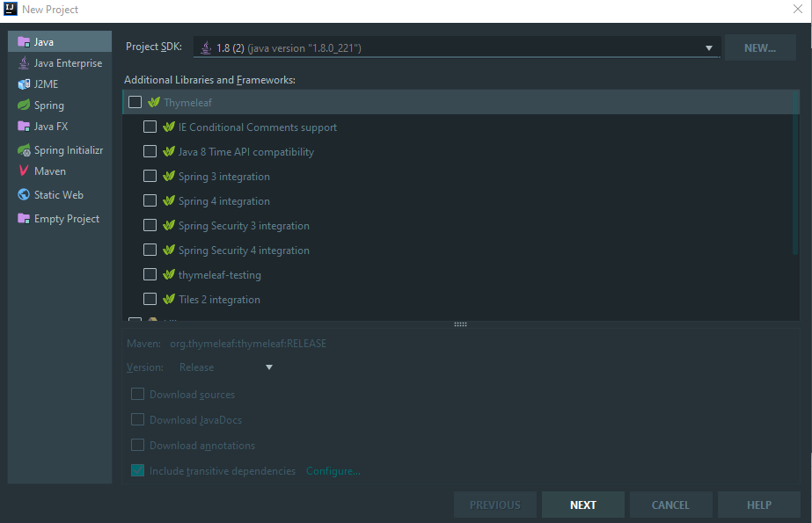Click the HELP button
The width and height of the screenshot is (812, 523).
point(758,505)
